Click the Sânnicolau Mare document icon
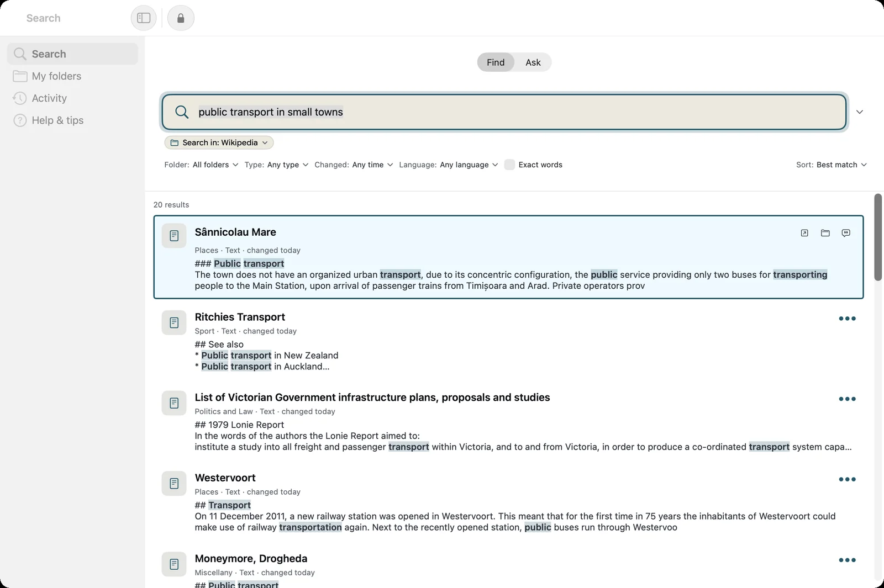This screenshot has height=588, width=884. pyautogui.click(x=174, y=236)
